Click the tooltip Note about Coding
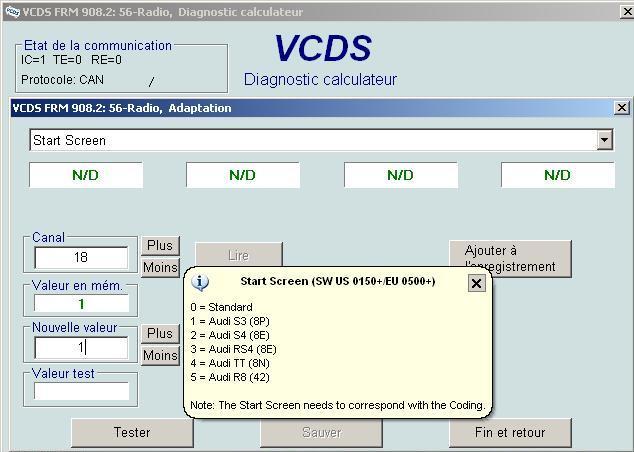This screenshot has width=634, height=452. click(337, 405)
